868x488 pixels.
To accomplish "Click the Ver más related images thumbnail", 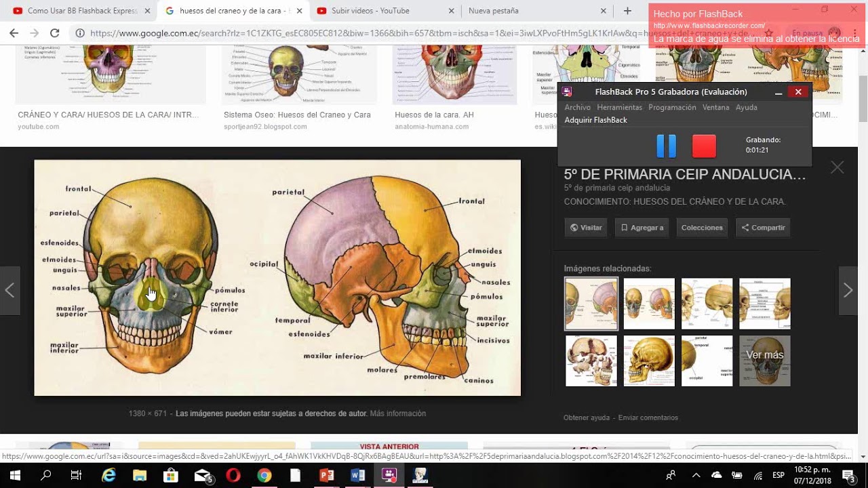I will click(x=764, y=361).
